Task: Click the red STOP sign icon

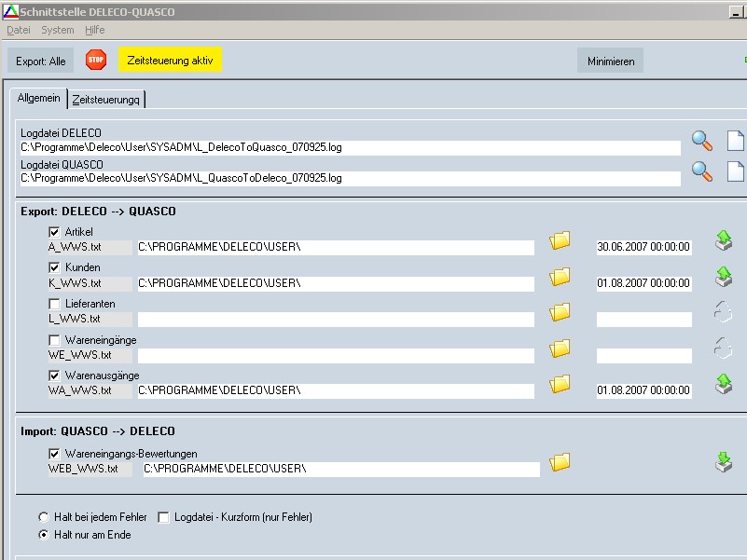Action: (96, 61)
